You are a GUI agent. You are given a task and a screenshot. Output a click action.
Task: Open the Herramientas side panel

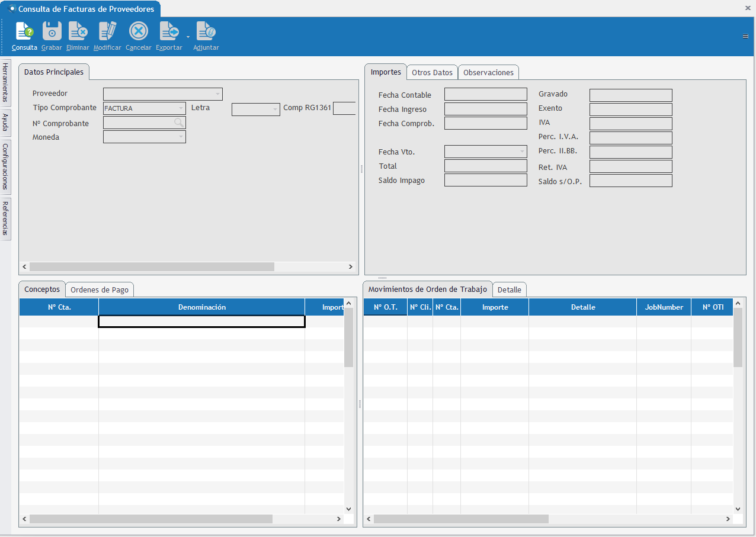coord(5,82)
